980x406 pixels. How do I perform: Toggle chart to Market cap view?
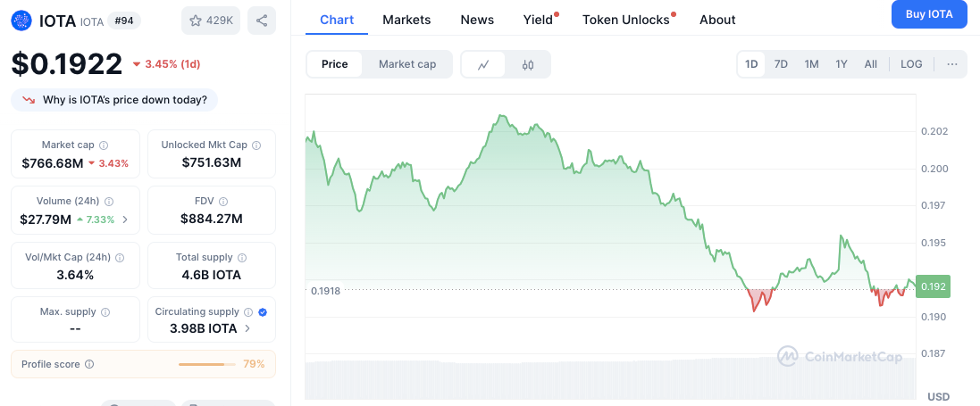coord(407,64)
